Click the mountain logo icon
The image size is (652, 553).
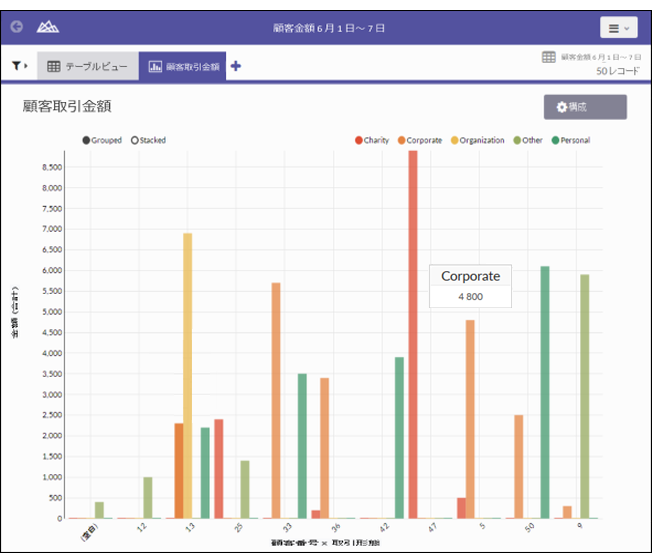pyautogui.click(x=47, y=27)
